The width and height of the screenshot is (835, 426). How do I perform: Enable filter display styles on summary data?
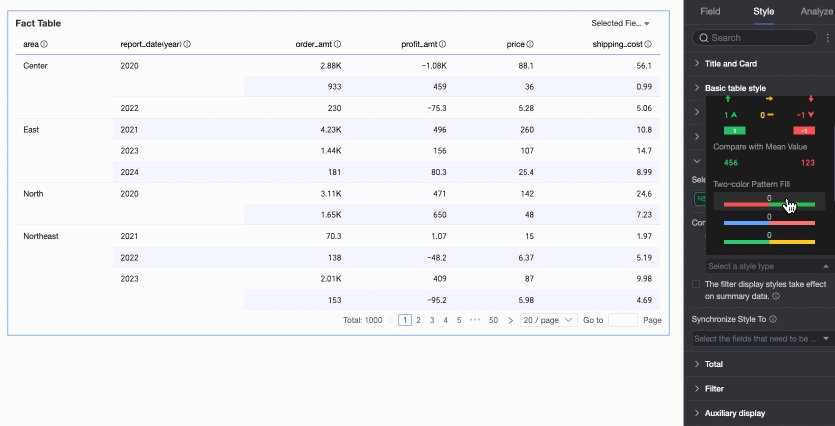click(695, 284)
